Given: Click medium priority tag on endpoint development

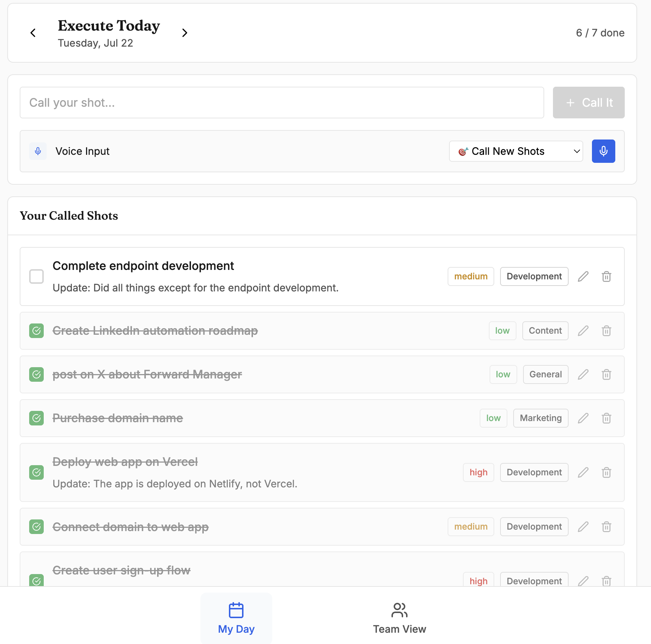Looking at the screenshot, I should (x=471, y=276).
